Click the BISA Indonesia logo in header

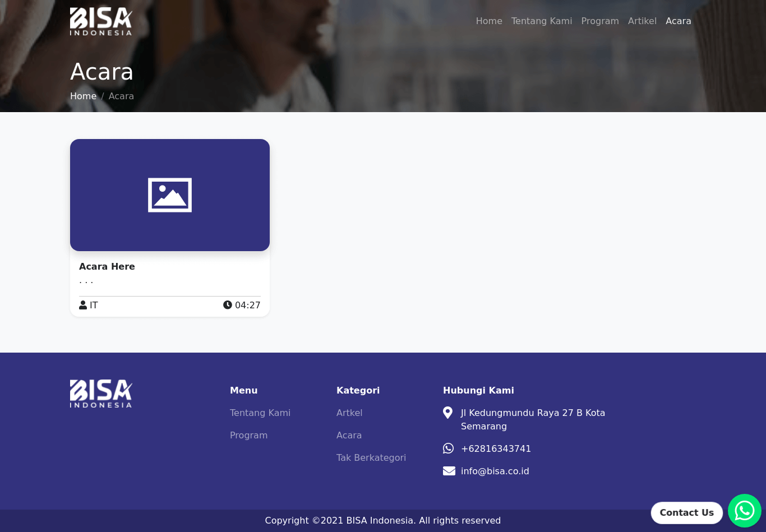pyautogui.click(x=101, y=21)
